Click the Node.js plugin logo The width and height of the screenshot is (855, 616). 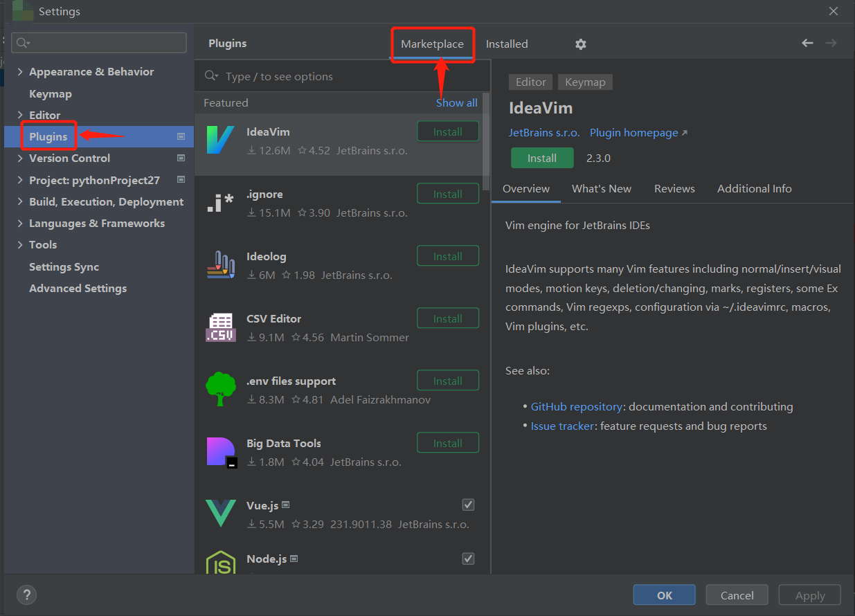pos(221,563)
